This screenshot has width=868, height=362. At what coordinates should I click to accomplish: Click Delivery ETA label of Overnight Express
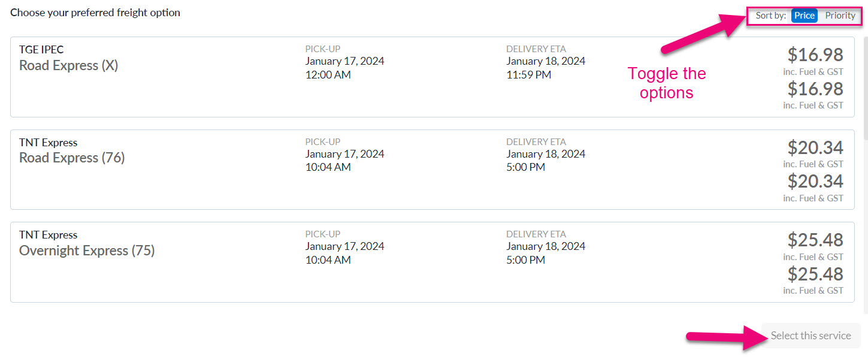click(536, 234)
